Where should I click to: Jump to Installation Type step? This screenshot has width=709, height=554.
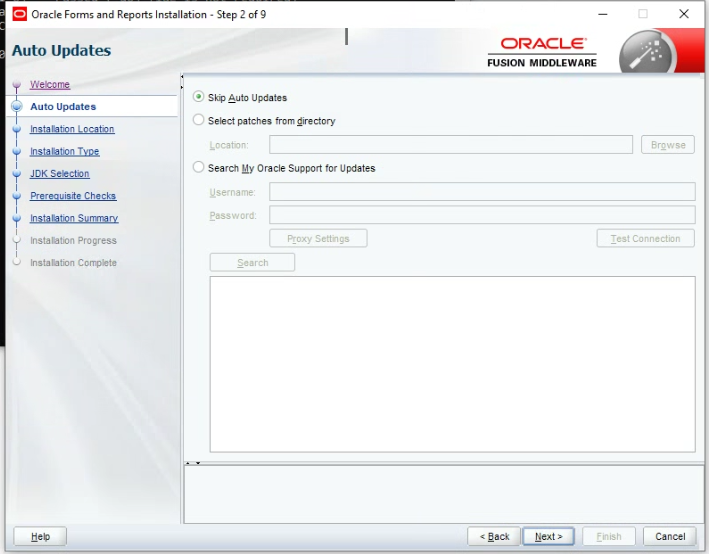point(65,151)
